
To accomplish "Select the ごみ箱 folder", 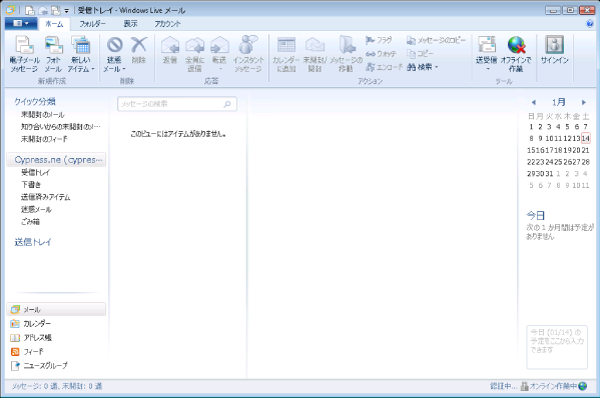I will (x=30, y=221).
